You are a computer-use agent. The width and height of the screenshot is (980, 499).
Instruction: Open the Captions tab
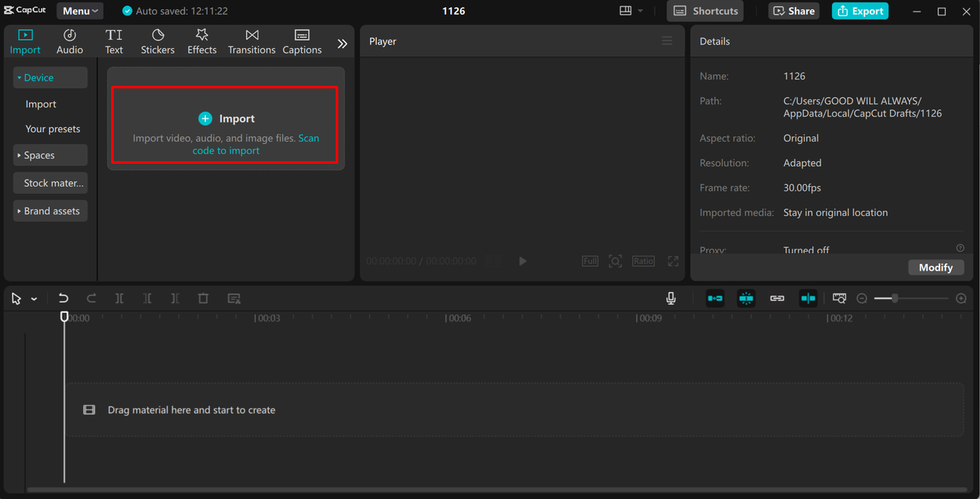(302, 42)
